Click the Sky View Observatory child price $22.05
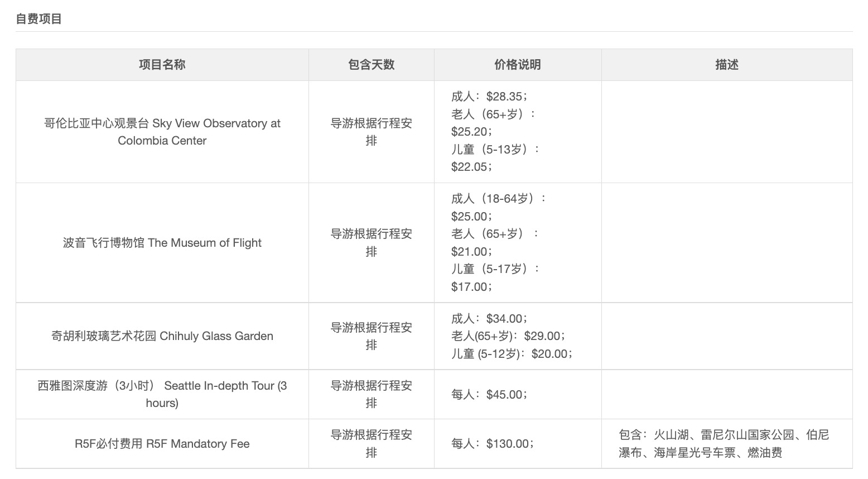This screenshot has height=479, width=868. click(469, 166)
